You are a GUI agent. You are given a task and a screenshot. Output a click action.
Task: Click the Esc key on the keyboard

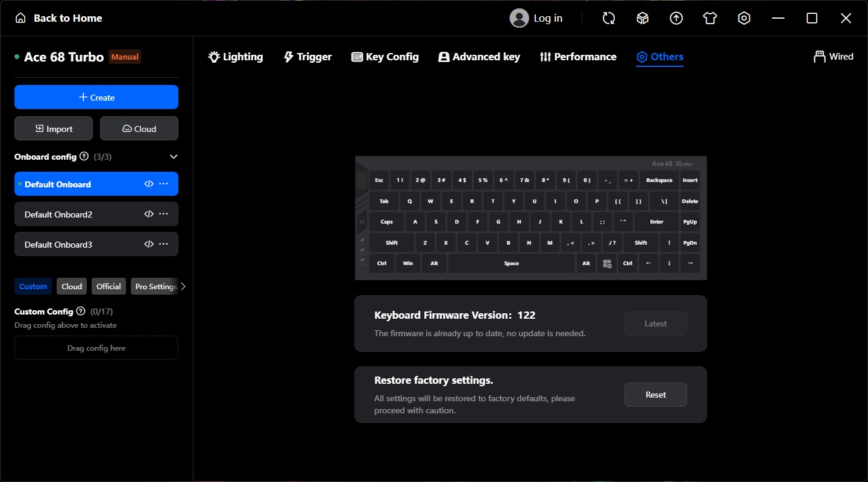379,180
